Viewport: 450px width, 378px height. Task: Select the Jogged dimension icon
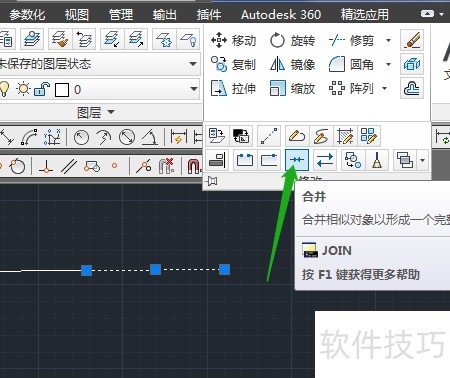(104, 137)
